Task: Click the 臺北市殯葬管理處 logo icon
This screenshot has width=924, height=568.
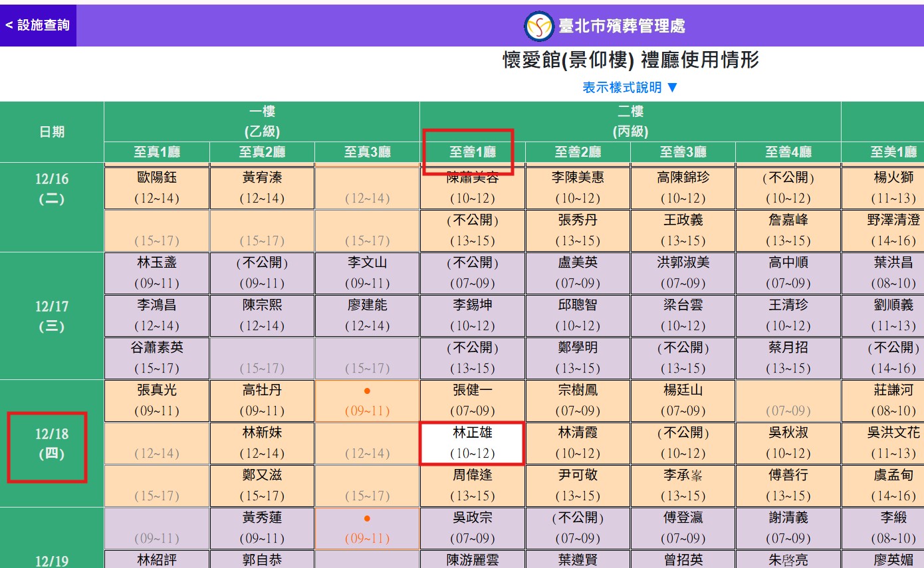Action: [538, 26]
